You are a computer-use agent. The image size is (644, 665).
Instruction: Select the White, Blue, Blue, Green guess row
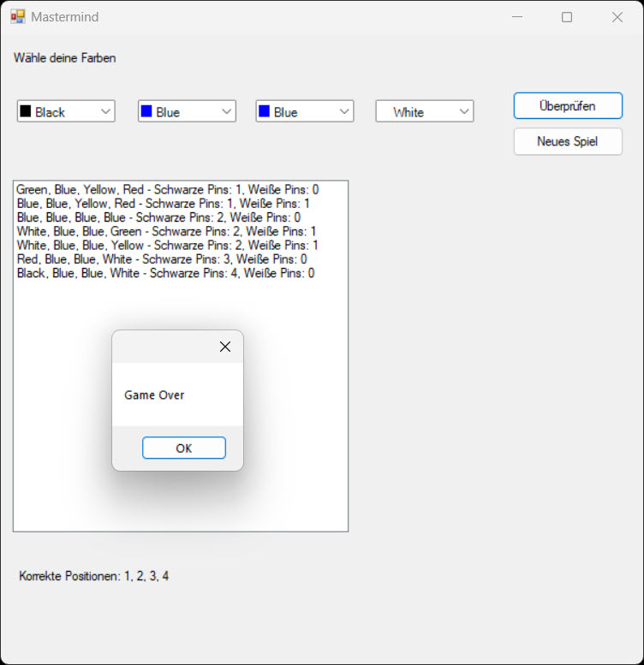pos(166,231)
